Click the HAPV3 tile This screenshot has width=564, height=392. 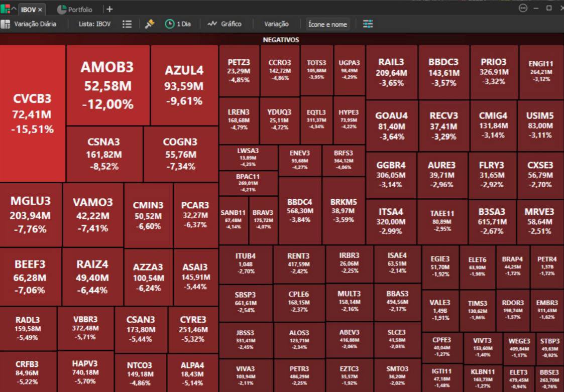(85, 372)
